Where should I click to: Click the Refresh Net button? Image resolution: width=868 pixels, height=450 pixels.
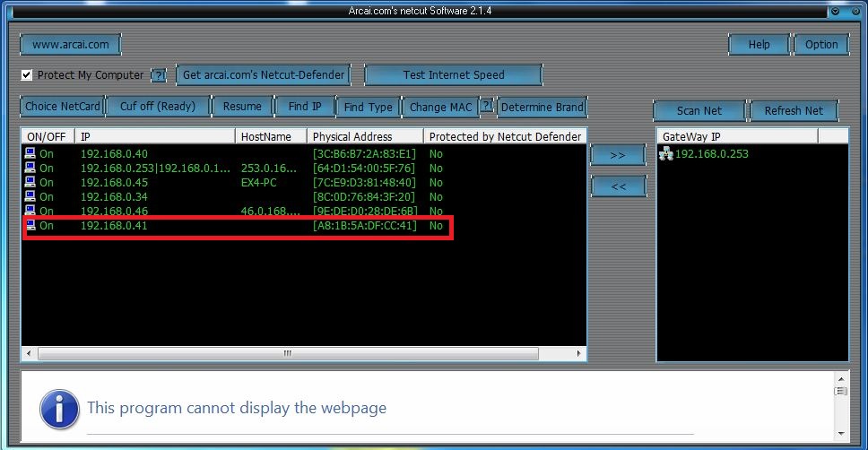794,110
